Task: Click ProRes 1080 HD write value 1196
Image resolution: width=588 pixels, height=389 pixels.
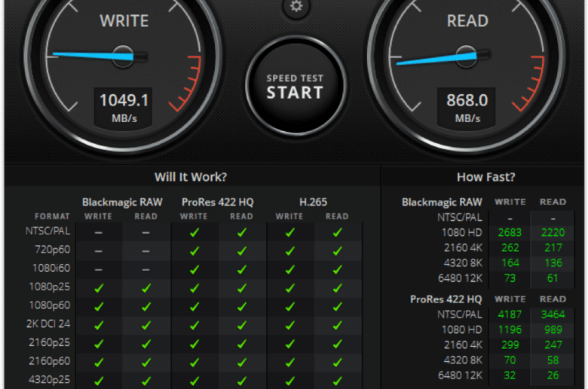Action: click(510, 329)
